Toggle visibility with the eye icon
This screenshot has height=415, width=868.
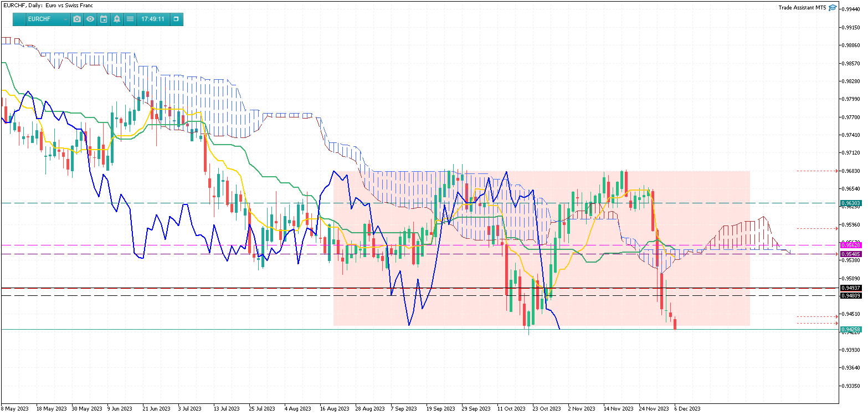tap(90, 19)
